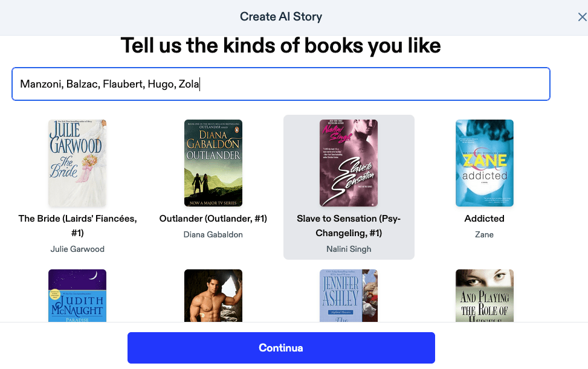The width and height of the screenshot is (588, 369).
Task: Click author name Diana Gabaldon
Action: click(x=213, y=234)
